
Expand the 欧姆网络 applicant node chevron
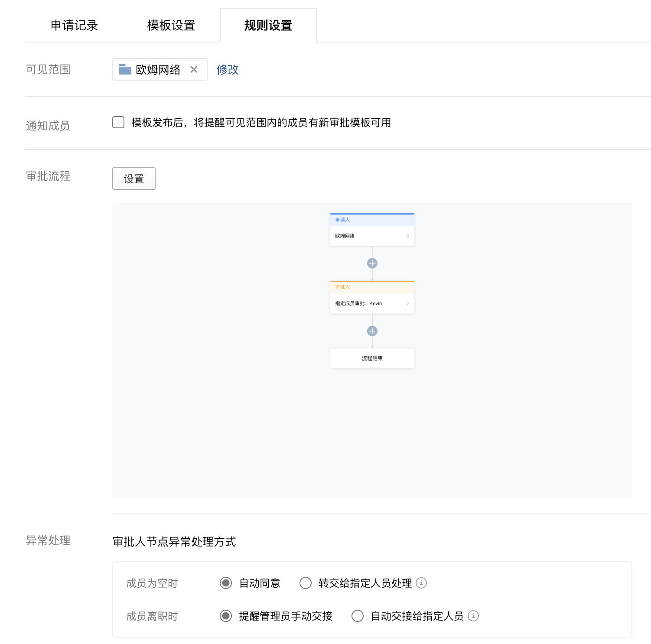click(x=408, y=236)
